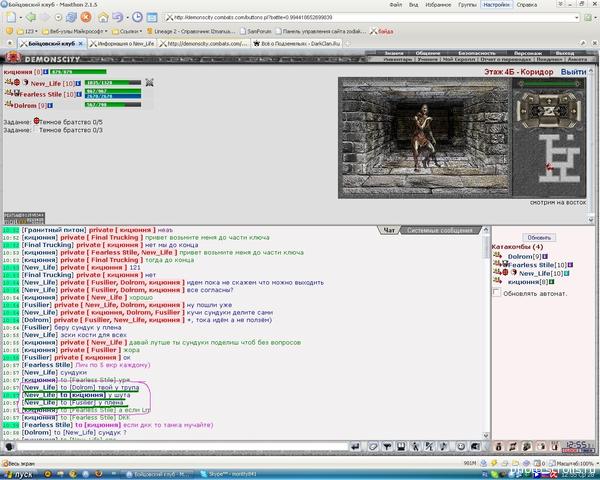Click the Windows Пуск start button
600x480 pixels.
(18, 475)
